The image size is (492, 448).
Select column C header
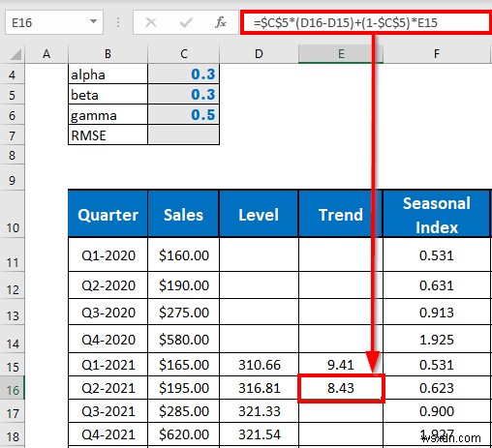pyautogui.click(x=184, y=53)
